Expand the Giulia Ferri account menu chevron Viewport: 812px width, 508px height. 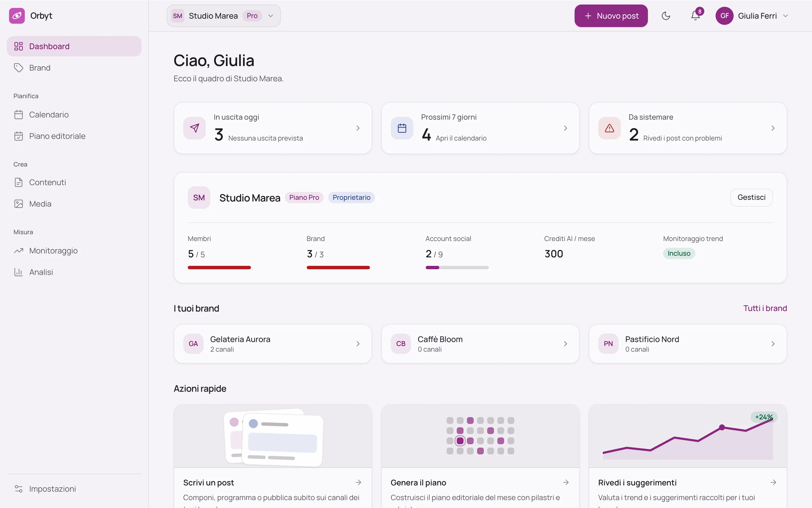coord(785,16)
